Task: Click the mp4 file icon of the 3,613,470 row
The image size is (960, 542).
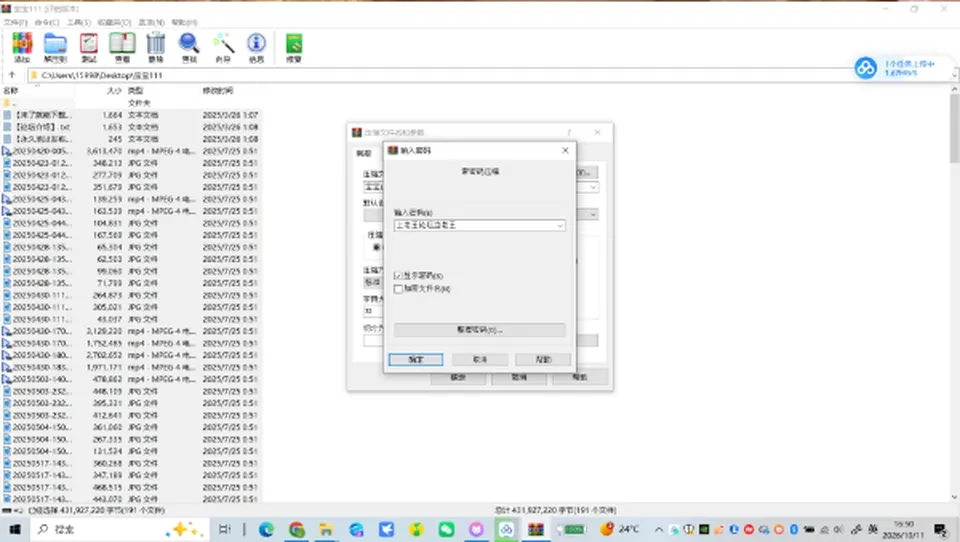Action: (7, 151)
